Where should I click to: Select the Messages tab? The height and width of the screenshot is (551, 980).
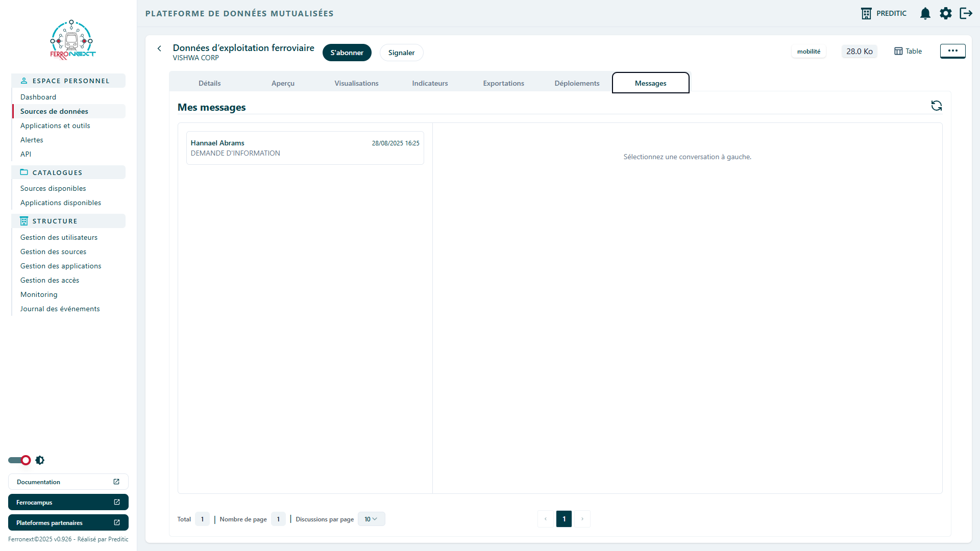coord(651,83)
